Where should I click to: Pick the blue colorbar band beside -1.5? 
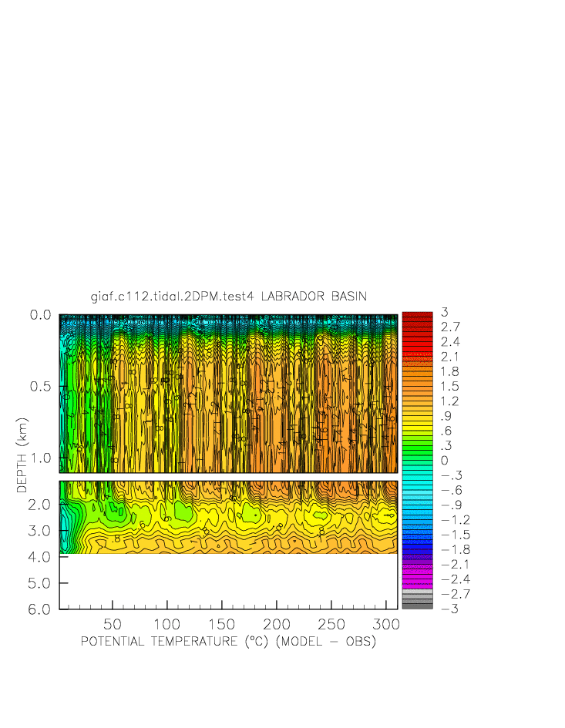point(417,535)
